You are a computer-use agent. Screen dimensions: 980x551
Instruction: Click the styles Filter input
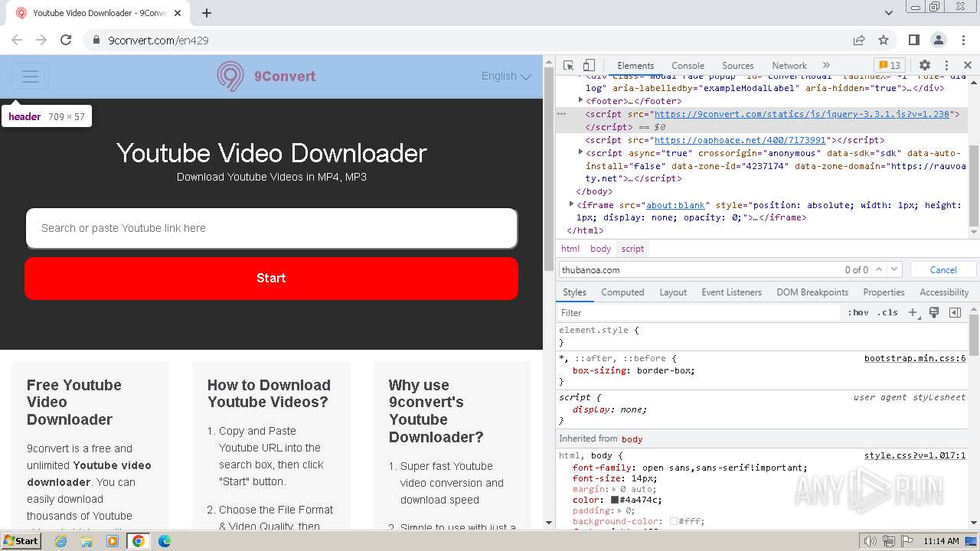[699, 312]
